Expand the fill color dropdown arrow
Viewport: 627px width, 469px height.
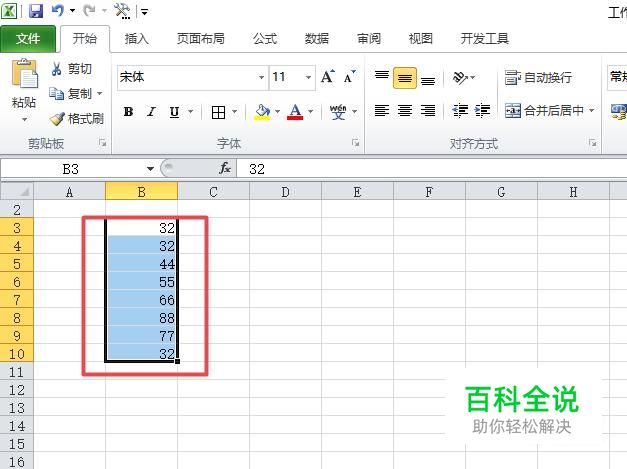click(277, 112)
